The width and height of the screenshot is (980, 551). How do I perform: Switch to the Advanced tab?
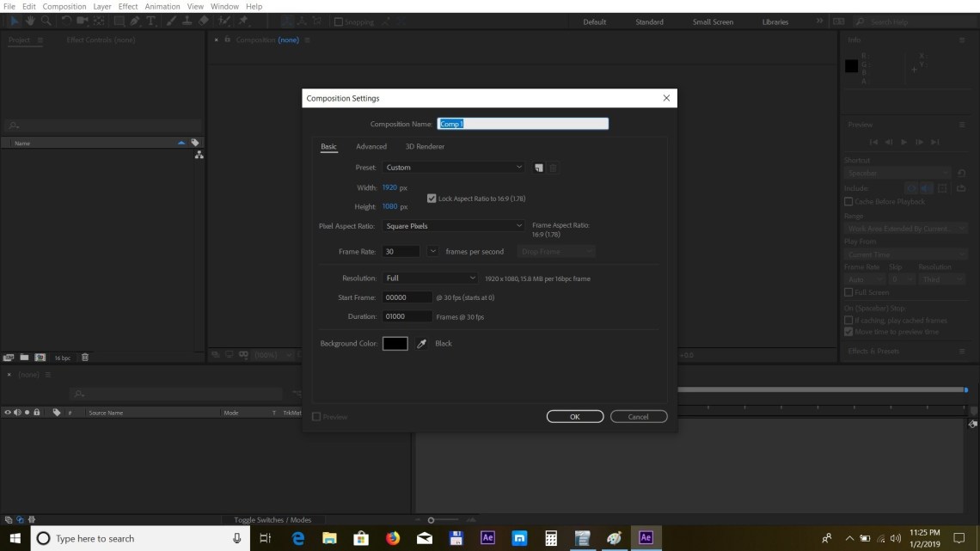371,146
